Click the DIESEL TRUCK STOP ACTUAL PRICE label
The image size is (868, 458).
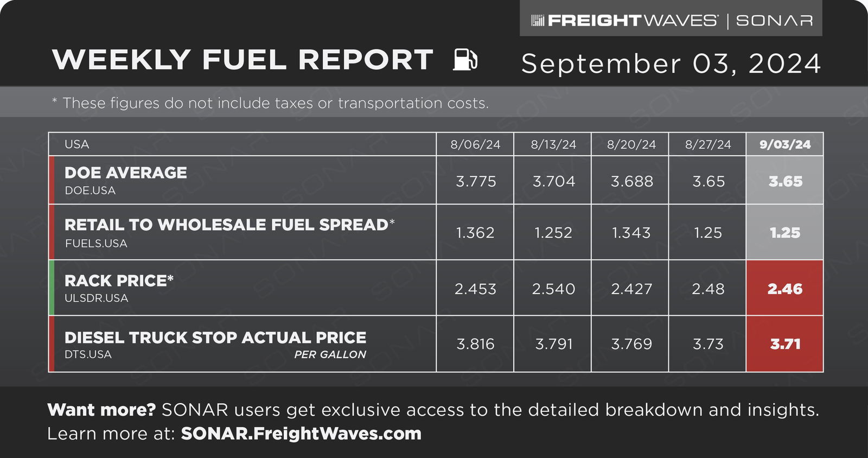click(215, 338)
